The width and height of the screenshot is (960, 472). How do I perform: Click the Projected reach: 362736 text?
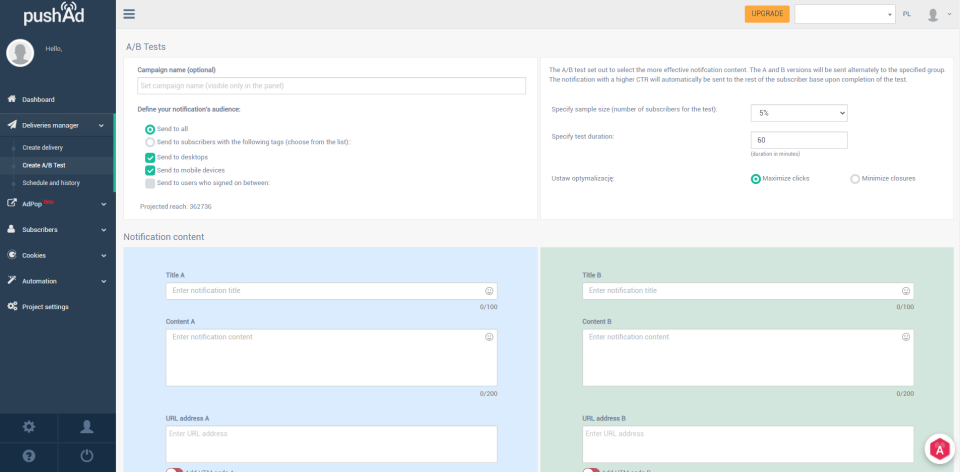tap(176, 206)
